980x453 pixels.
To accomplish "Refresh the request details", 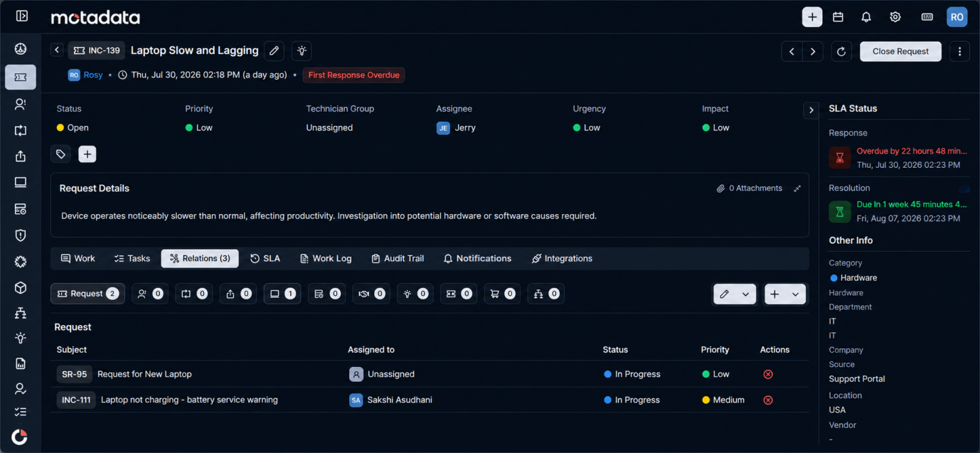I will click(841, 51).
